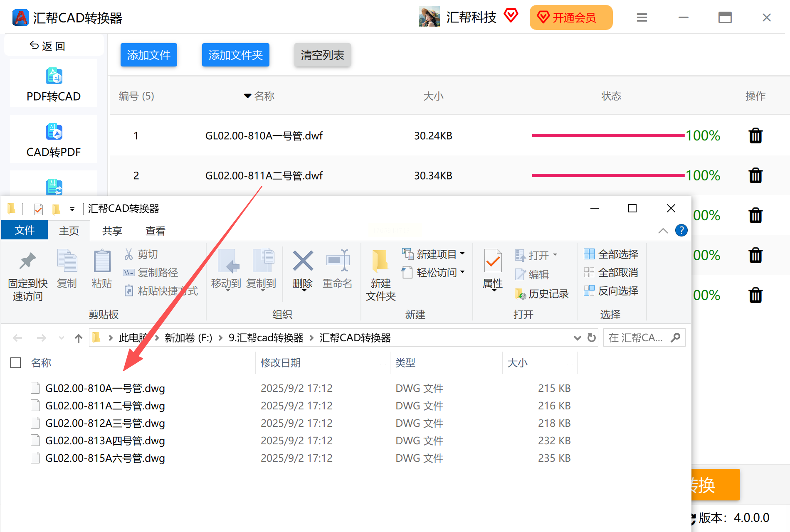Open the 轻松访问 dropdown
Image resolution: width=790 pixels, height=532 pixels.
[462, 272]
